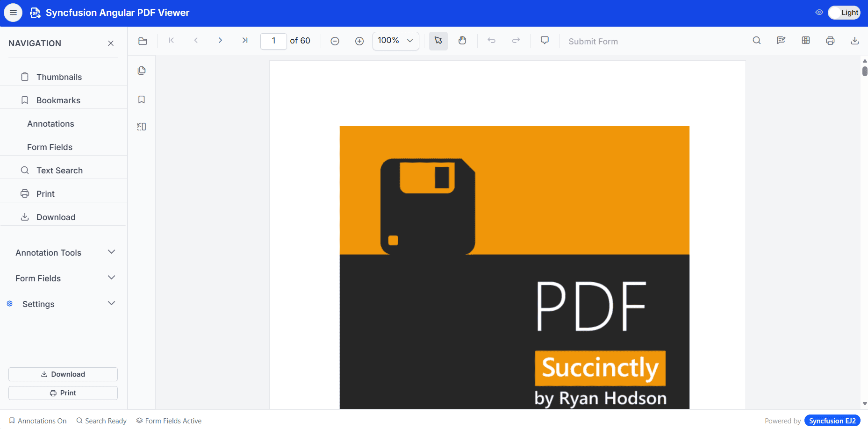Click the settings gear icon

pyautogui.click(x=10, y=304)
